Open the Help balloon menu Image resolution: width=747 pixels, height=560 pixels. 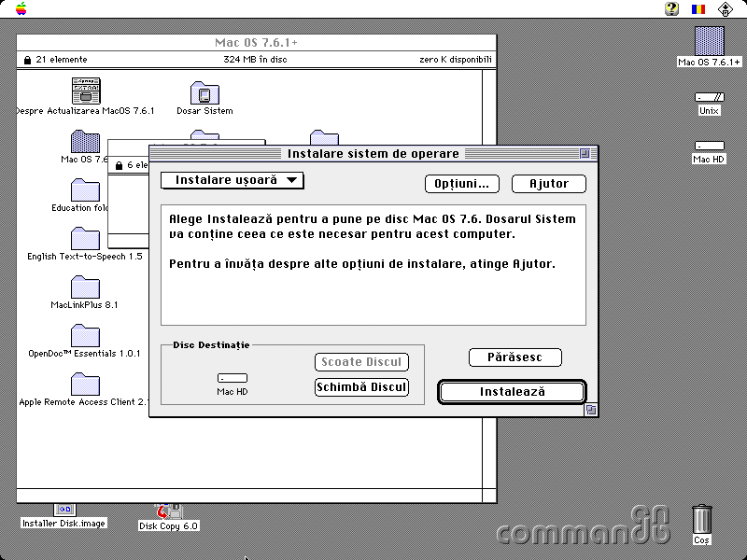point(671,8)
